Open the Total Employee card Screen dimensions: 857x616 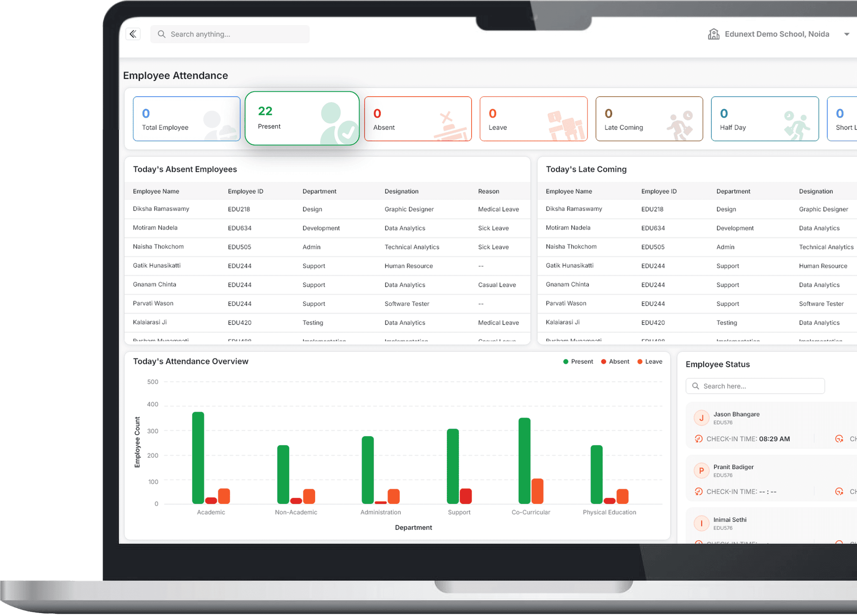[187, 119]
